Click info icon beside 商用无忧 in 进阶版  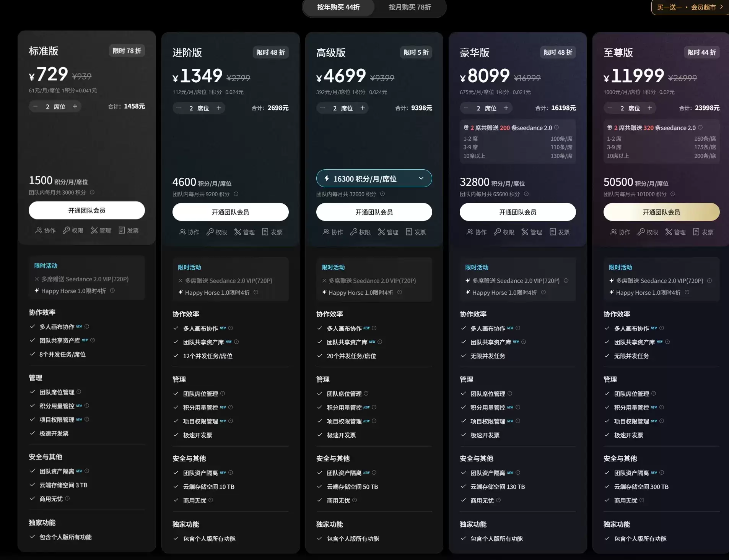(x=211, y=500)
